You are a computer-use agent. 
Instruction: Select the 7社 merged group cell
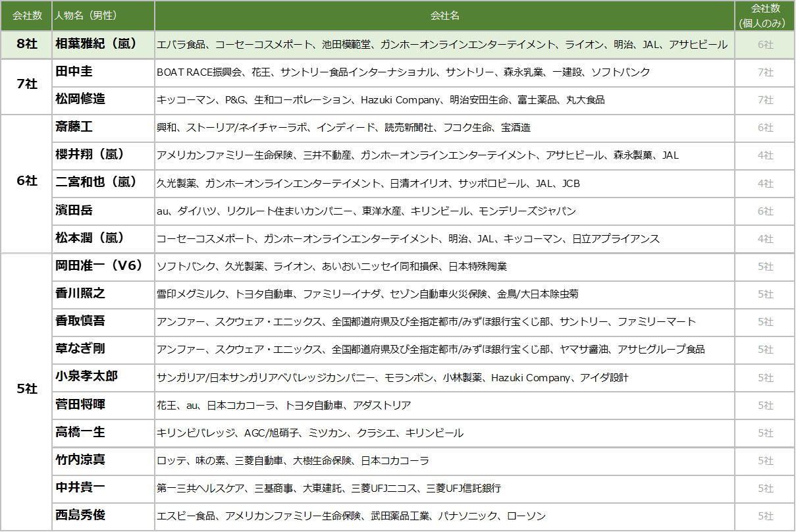click(x=26, y=86)
